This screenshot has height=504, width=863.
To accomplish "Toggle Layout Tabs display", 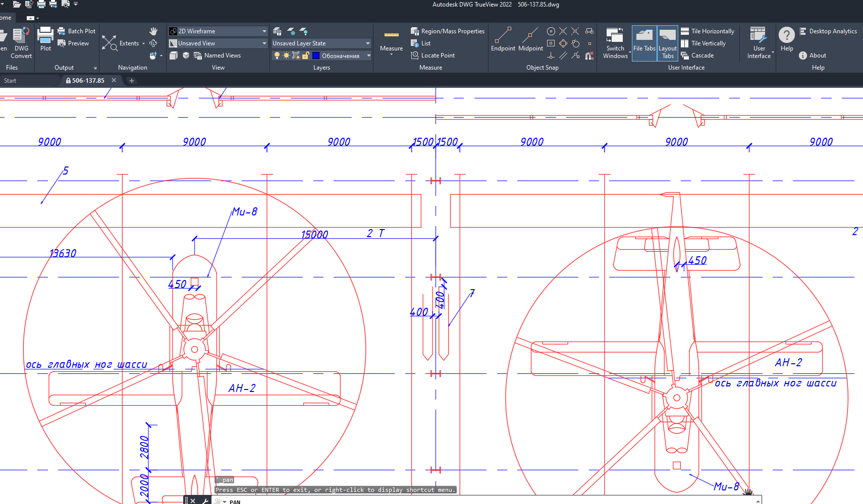I will point(668,43).
